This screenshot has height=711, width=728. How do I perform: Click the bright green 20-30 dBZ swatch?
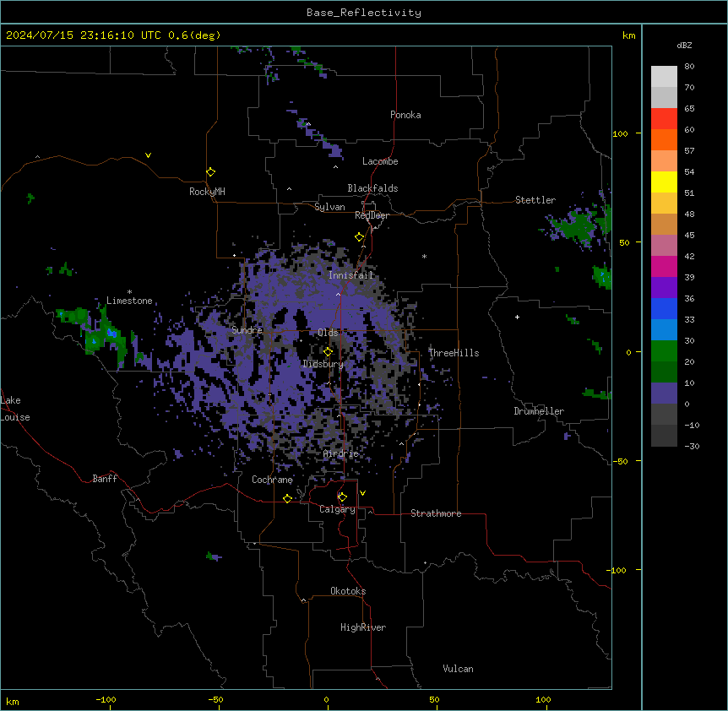pyautogui.click(x=664, y=351)
